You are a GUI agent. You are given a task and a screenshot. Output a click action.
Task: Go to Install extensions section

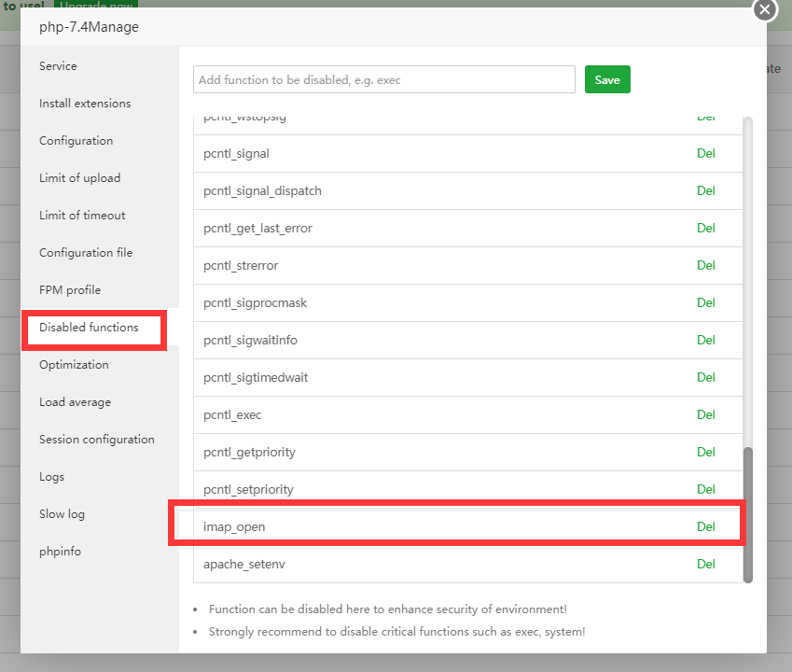click(x=85, y=104)
